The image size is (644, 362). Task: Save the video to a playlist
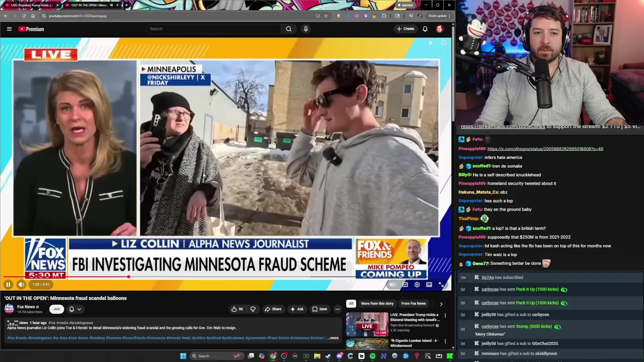click(319, 309)
